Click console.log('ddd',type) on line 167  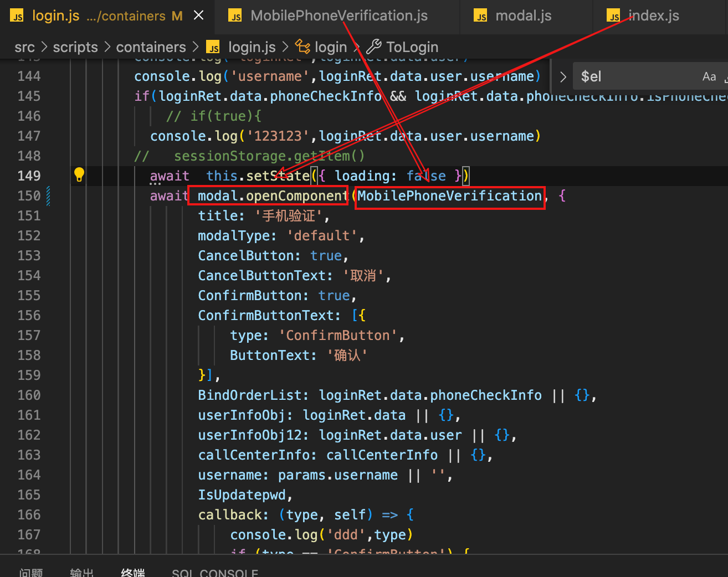(322, 535)
